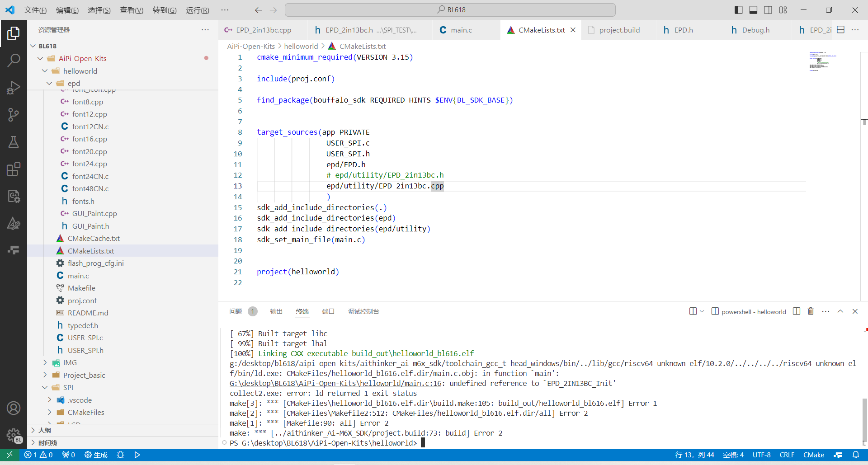Close the terminal panel
868x465 pixels.
point(855,311)
